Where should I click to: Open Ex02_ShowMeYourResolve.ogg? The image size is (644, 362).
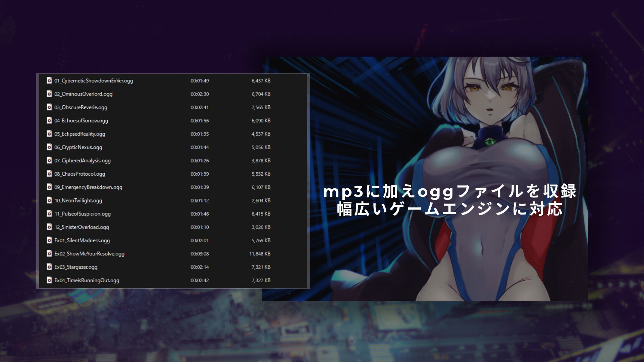(x=89, y=254)
